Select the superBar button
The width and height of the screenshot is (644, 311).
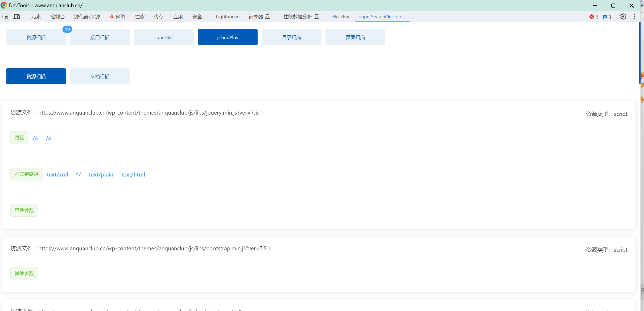click(164, 37)
